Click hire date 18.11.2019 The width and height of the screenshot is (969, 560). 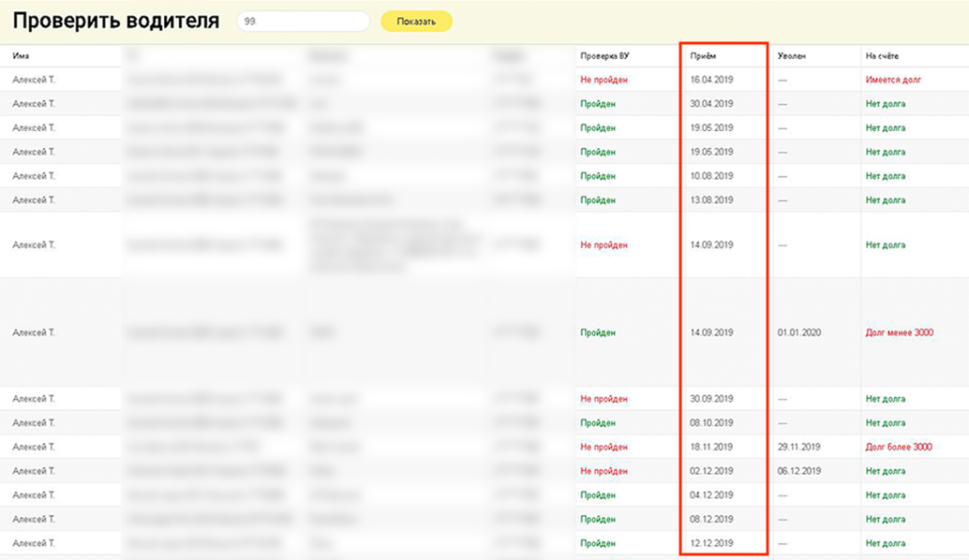(x=711, y=447)
